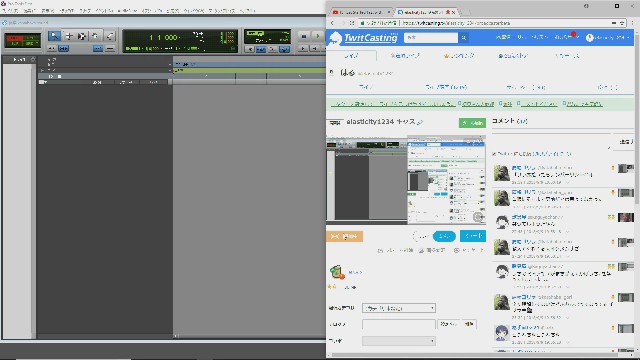Click the Stop button in the Pro Tools transport
The image size is (640, 360).
click(x=304, y=36)
